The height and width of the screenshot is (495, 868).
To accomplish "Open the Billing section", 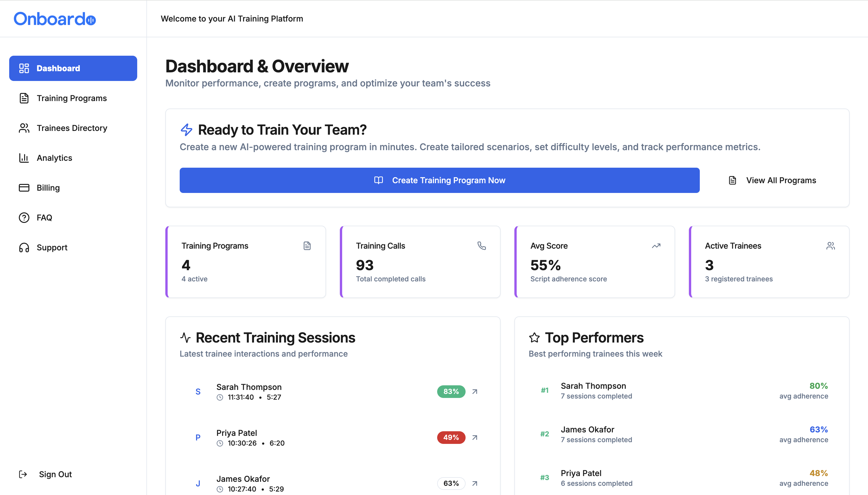I will click(73, 188).
